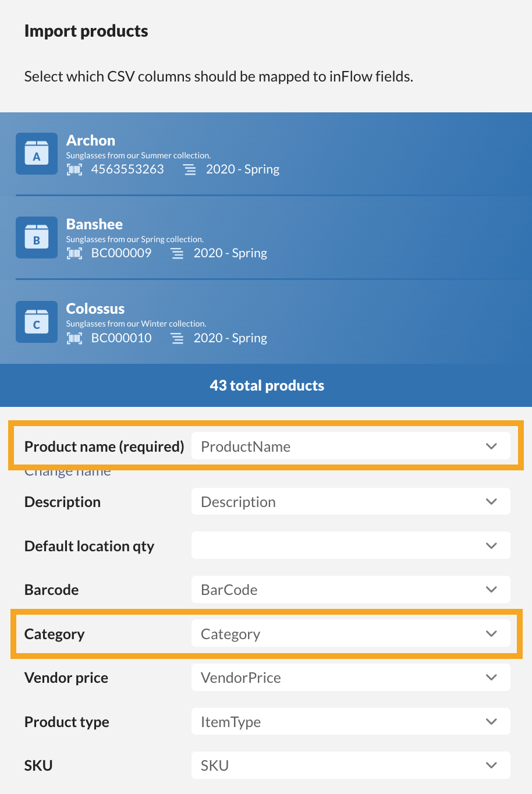Click the barcode icon beside 4563553263

75,169
